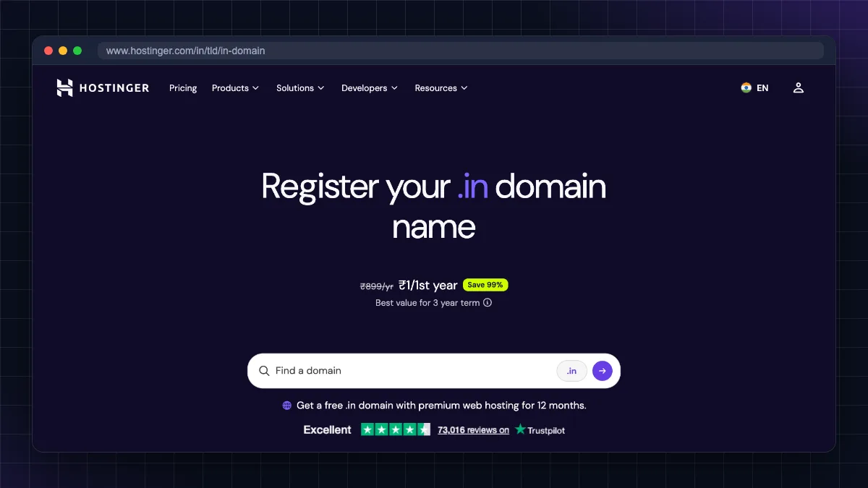Click the green five-star rating

(x=396, y=429)
